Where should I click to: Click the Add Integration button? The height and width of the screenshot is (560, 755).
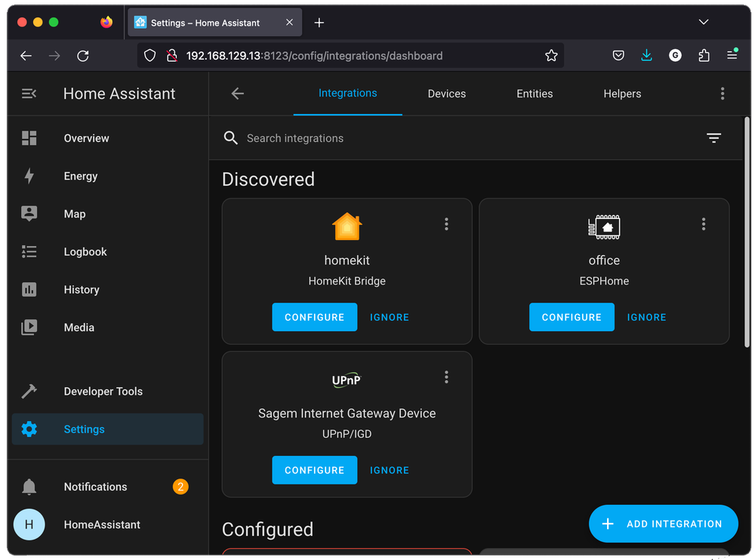pyautogui.click(x=663, y=524)
